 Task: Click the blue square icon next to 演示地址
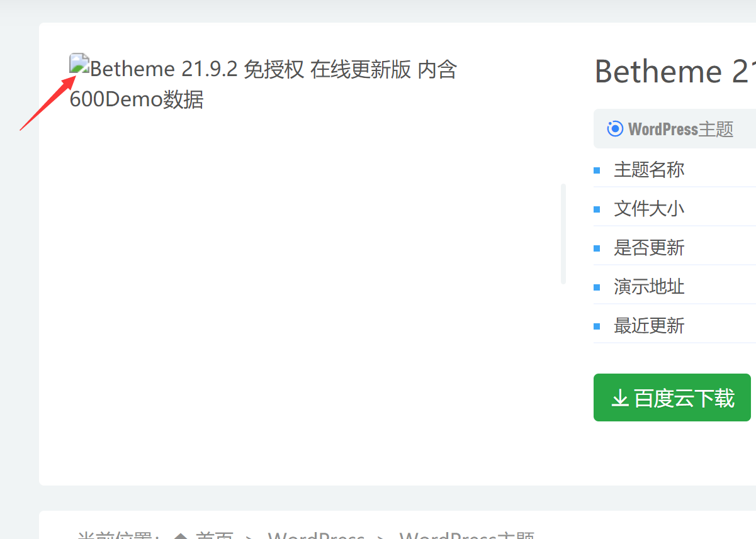click(597, 287)
